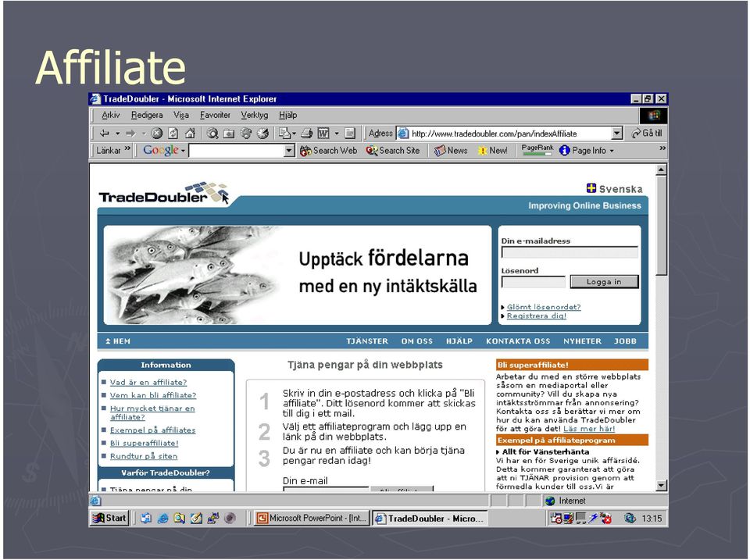Screen dimensions: 750x560
Task: Click the Search Site button
Action: [393, 151]
